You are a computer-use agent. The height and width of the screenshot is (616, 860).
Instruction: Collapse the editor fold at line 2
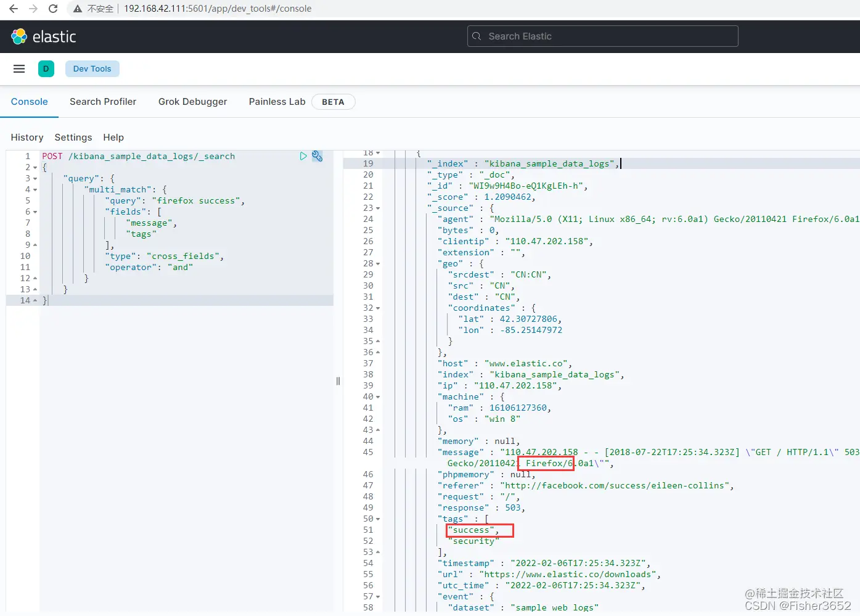pyautogui.click(x=35, y=168)
